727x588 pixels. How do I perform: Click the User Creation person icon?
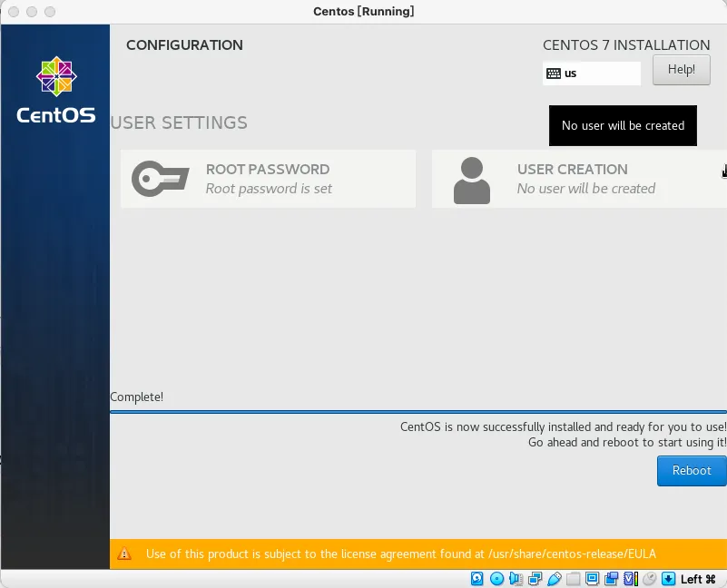(471, 179)
